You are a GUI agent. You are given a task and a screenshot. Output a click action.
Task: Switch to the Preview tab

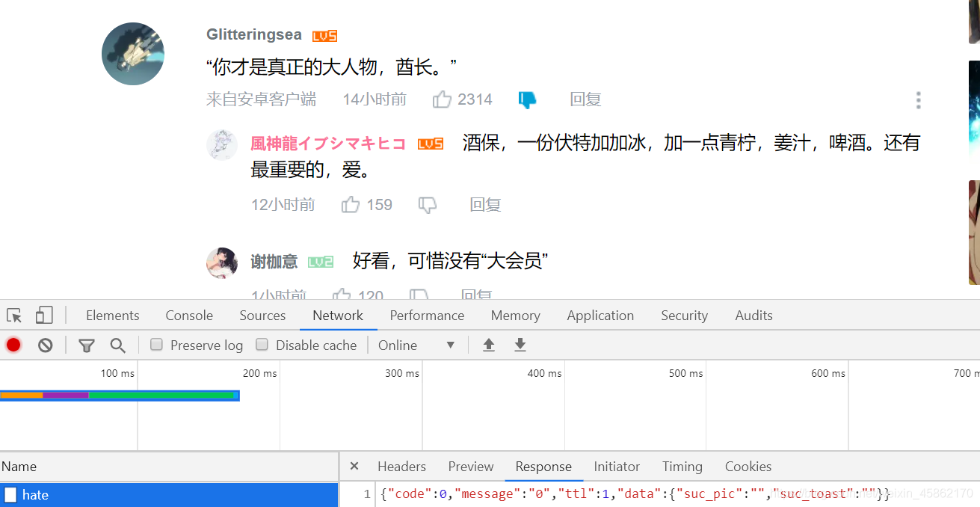coord(470,466)
